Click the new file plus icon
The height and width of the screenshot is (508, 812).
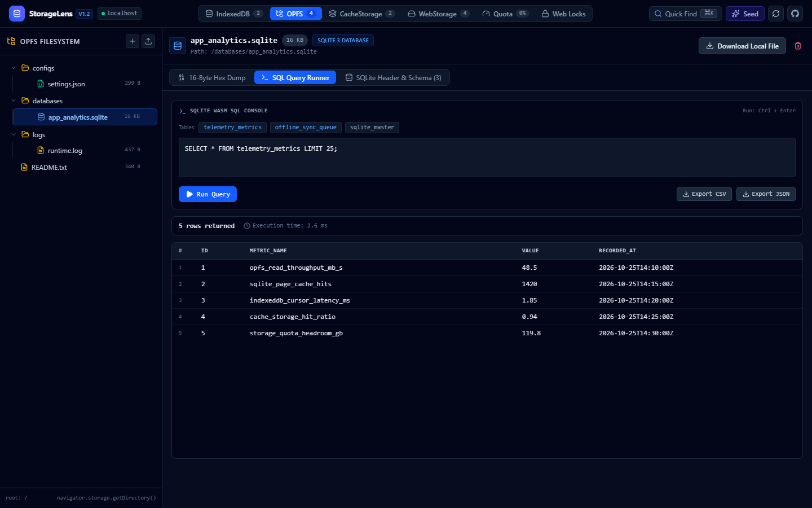133,41
